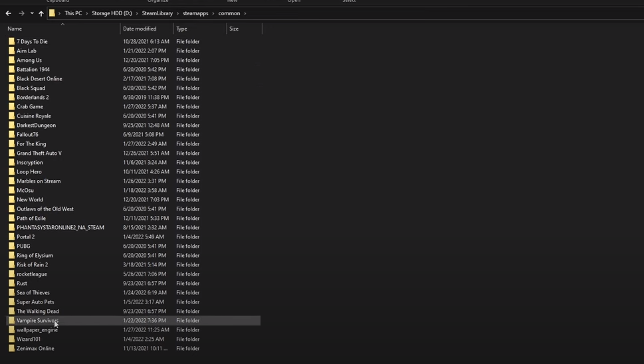
Task: Navigate to This PC breadcrumb
Action: 73,13
